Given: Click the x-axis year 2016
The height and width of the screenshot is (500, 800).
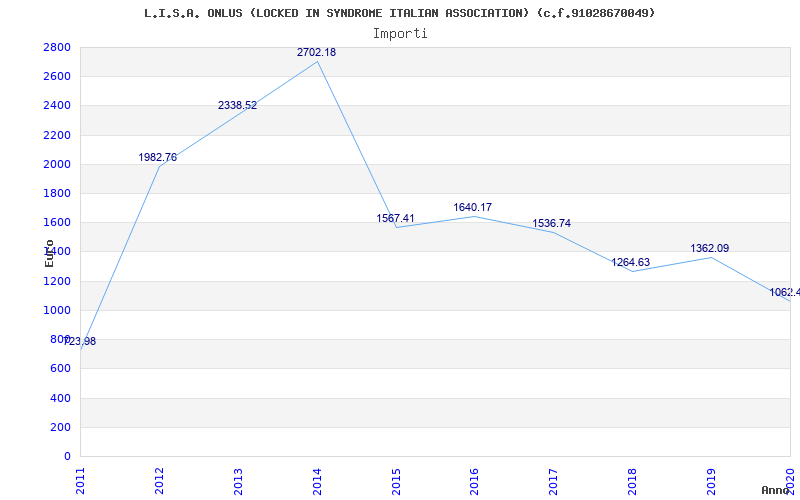Looking at the screenshot, I should [474, 481].
